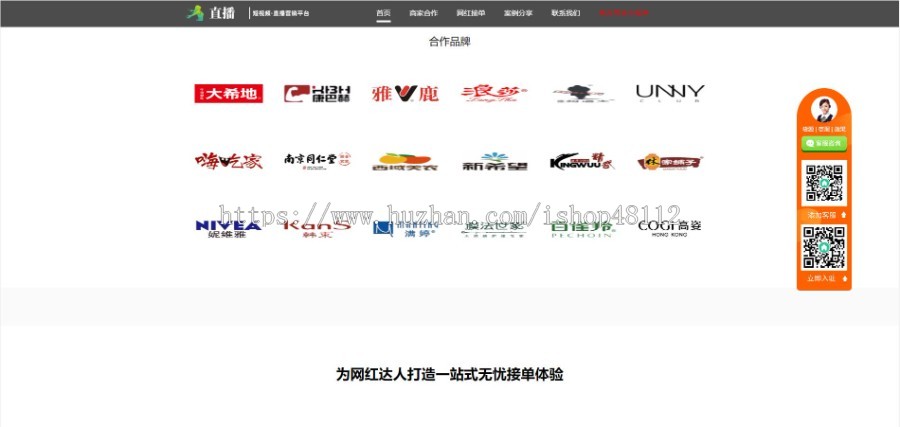This screenshot has width=900, height=427.
Task: Click the UNNY CLUB brand logo
Action: (670, 93)
